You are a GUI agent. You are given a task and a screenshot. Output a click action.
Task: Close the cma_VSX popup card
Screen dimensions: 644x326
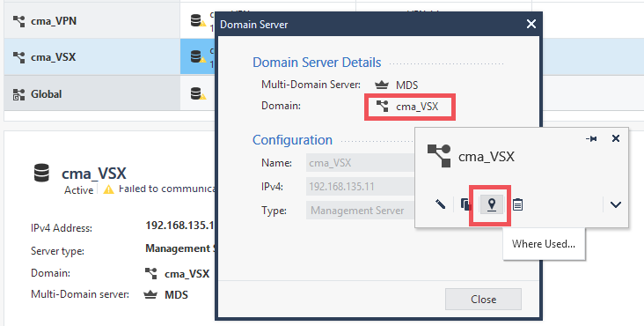point(616,138)
